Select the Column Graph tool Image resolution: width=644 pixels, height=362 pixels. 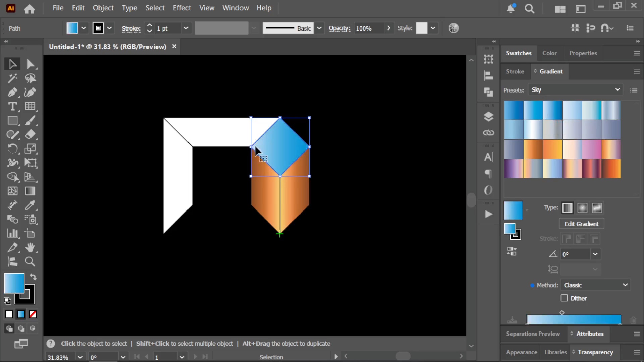point(12,233)
